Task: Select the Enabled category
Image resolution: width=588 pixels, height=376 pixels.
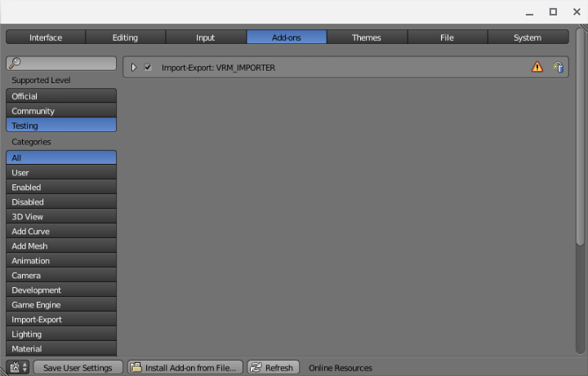Action: [61, 187]
